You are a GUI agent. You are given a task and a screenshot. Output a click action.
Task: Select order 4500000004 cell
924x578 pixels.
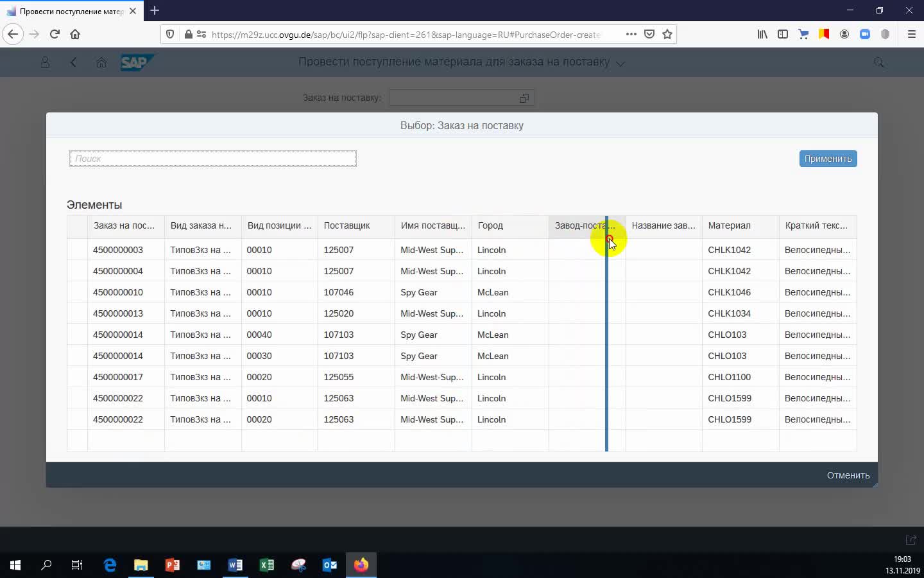[x=126, y=271]
